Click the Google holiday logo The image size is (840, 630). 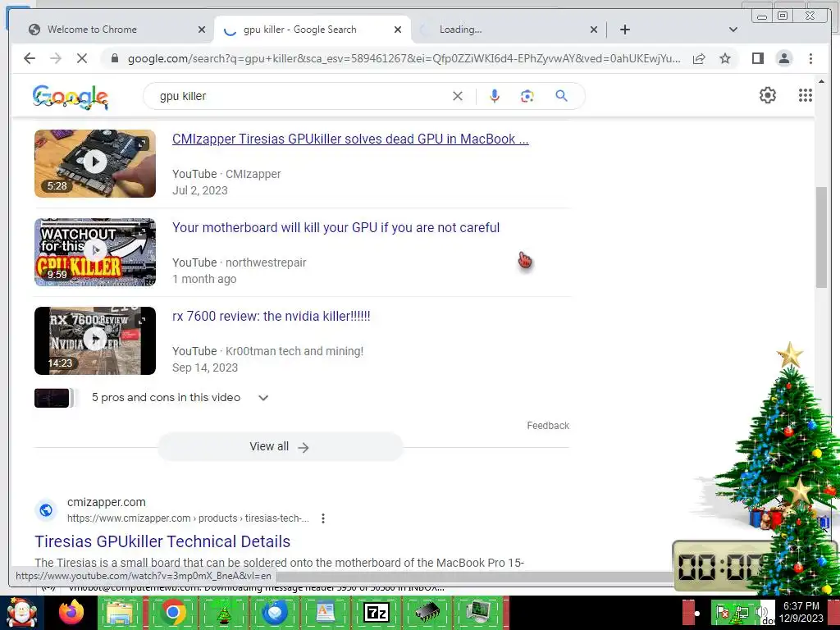point(71,97)
